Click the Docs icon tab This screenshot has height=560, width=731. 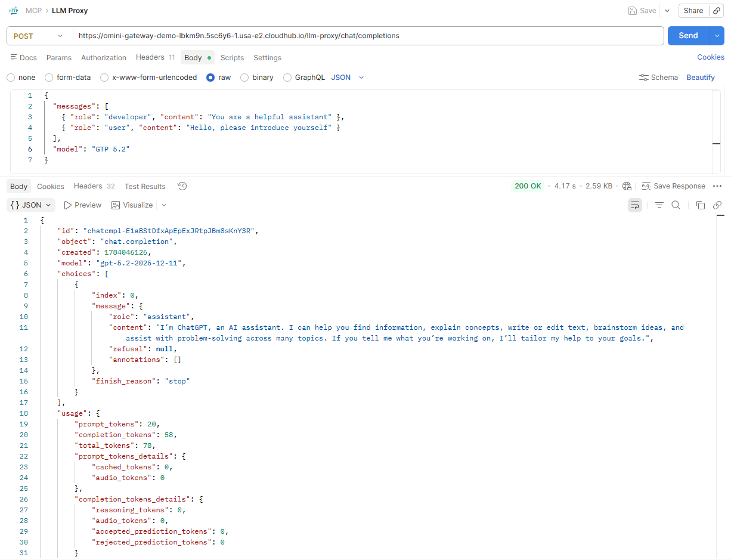[x=24, y=58]
